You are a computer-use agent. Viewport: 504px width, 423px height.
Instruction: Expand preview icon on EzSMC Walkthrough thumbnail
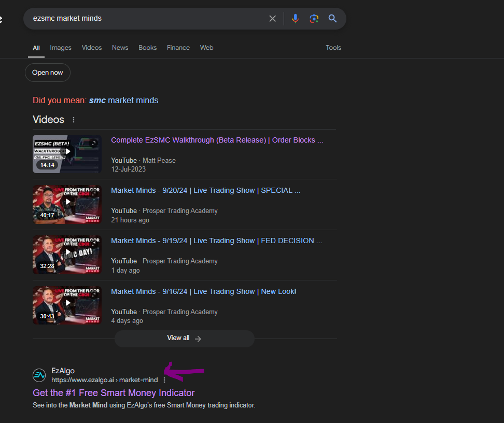(93, 143)
